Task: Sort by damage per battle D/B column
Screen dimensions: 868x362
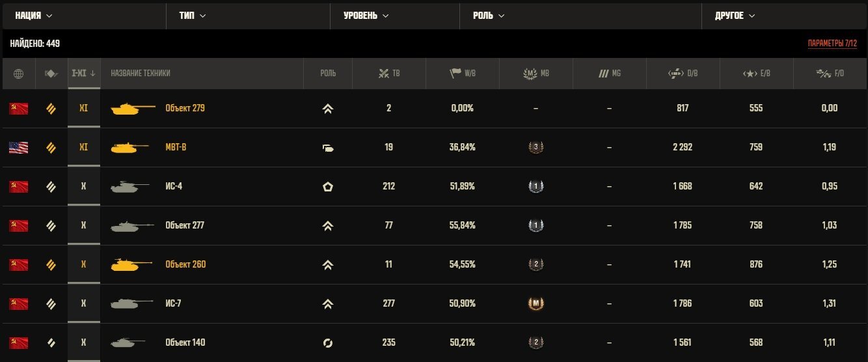Action: click(683, 74)
